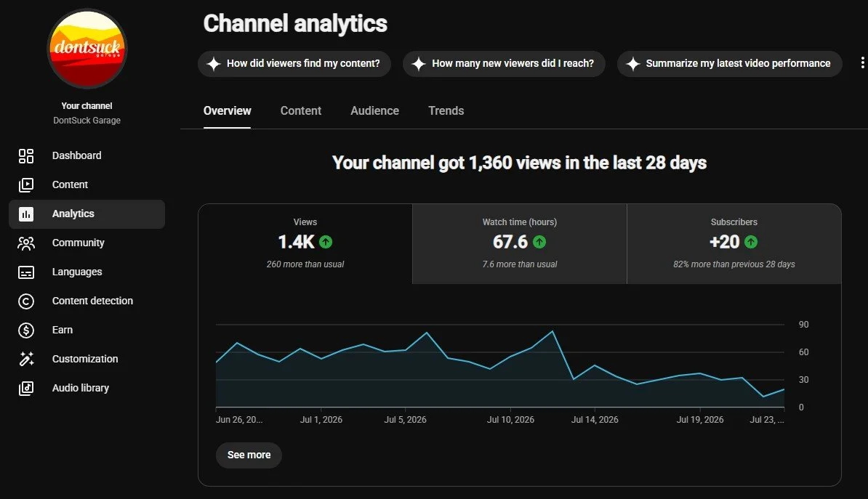868x499 pixels.
Task: Switch to the Audience tab
Action: tap(375, 110)
